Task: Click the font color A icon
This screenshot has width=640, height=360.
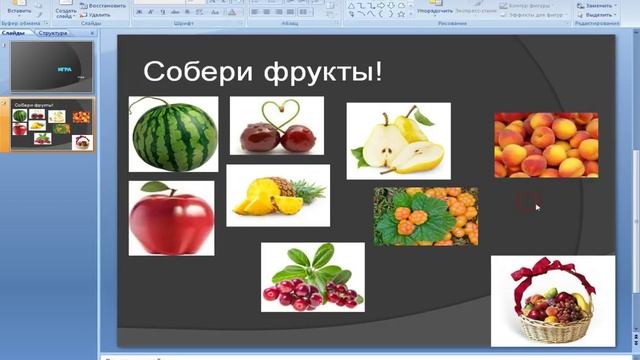Action: coord(232,12)
